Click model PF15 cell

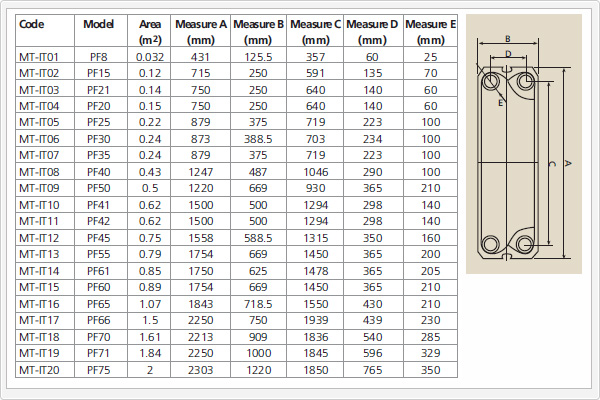[99, 73]
